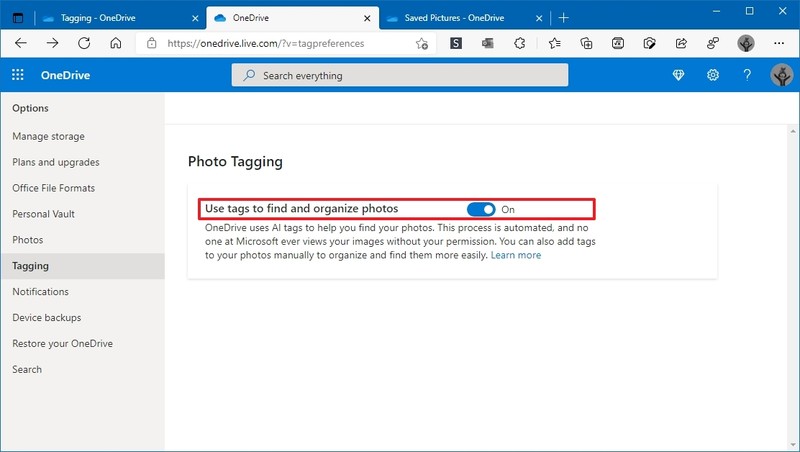Close the Saved Pictures tab
Viewport: 800px width, 452px height.
[x=539, y=18]
